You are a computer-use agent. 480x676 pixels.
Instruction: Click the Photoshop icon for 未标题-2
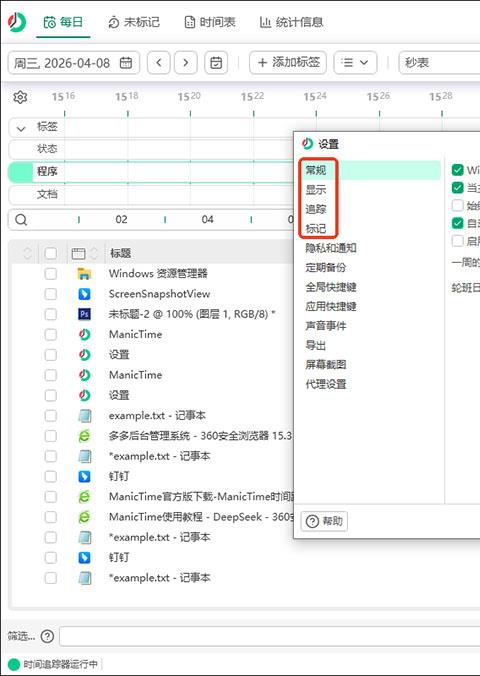(x=84, y=314)
